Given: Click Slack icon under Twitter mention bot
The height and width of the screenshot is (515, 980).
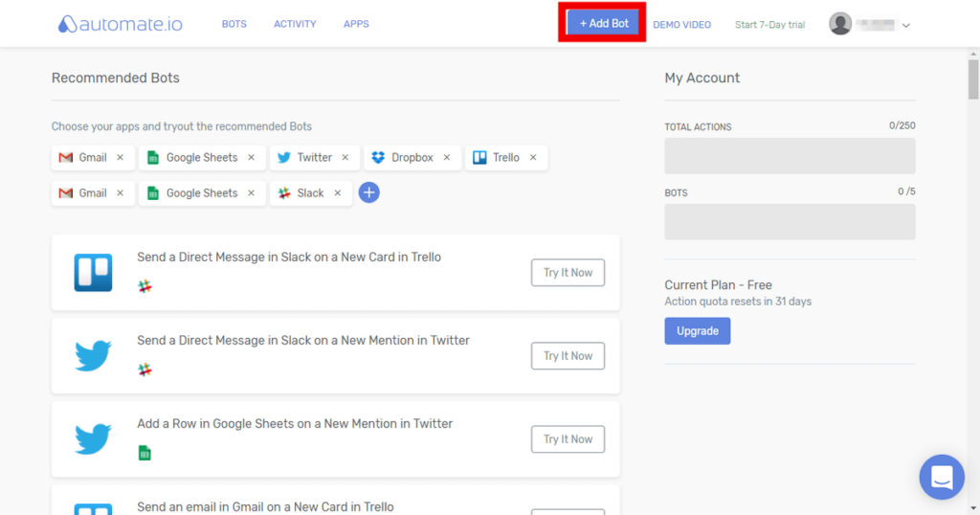Looking at the screenshot, I should tap(145, 369).
